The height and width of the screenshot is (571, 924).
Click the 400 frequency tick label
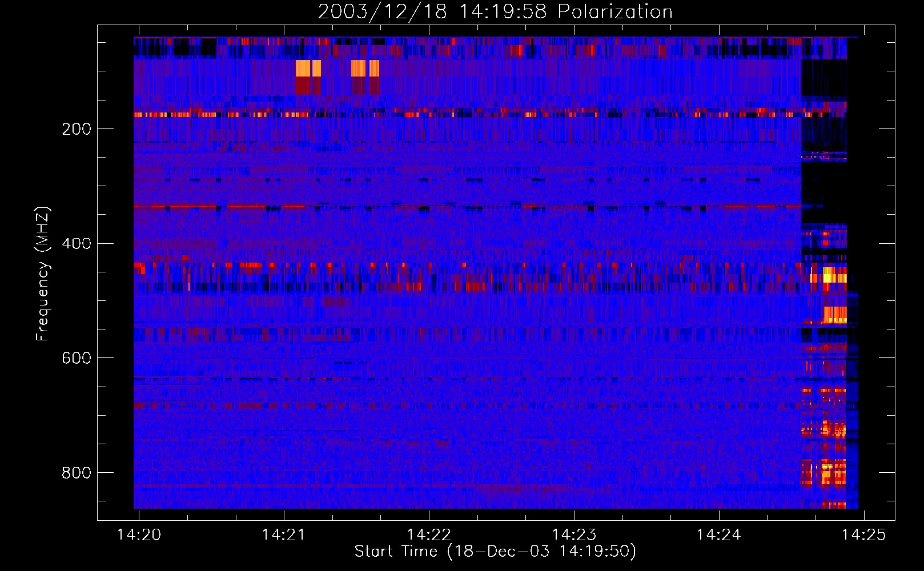tap(77, 244)
